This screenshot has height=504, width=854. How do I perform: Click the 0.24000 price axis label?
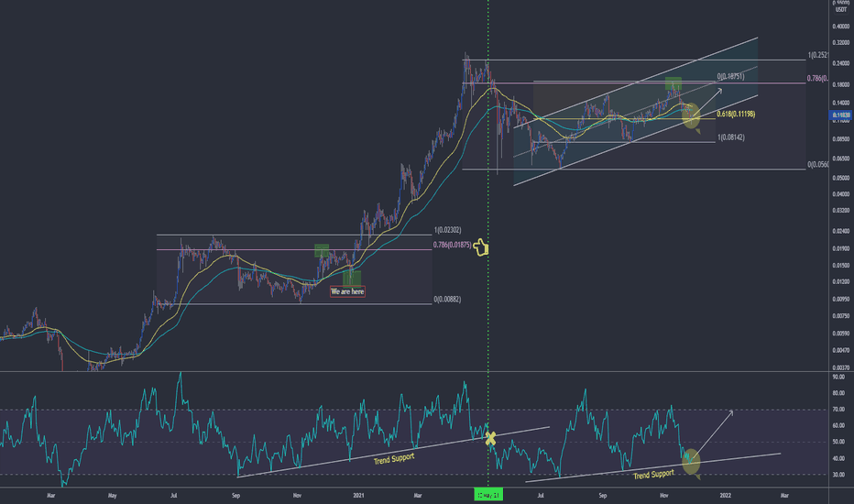tap(841, 62)
